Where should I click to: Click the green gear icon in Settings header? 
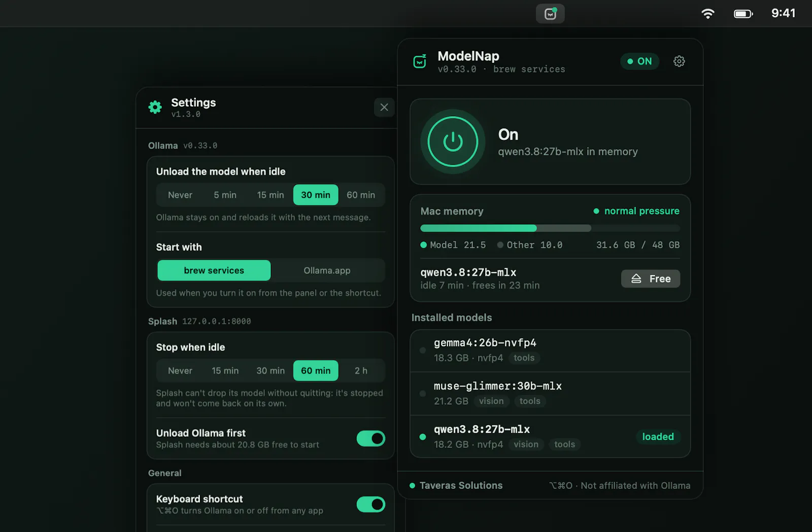pos(155,107)
